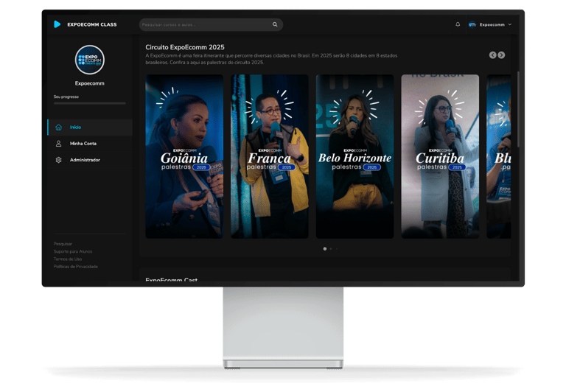Click the Expoecomm username under profile picture
This screenshot has height=392, width=566.
point(90,83)
